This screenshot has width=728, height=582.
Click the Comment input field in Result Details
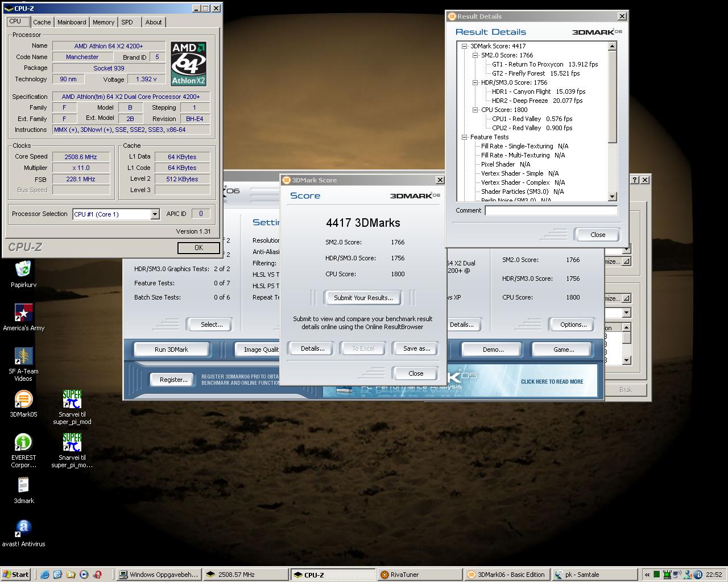(551, 210)
